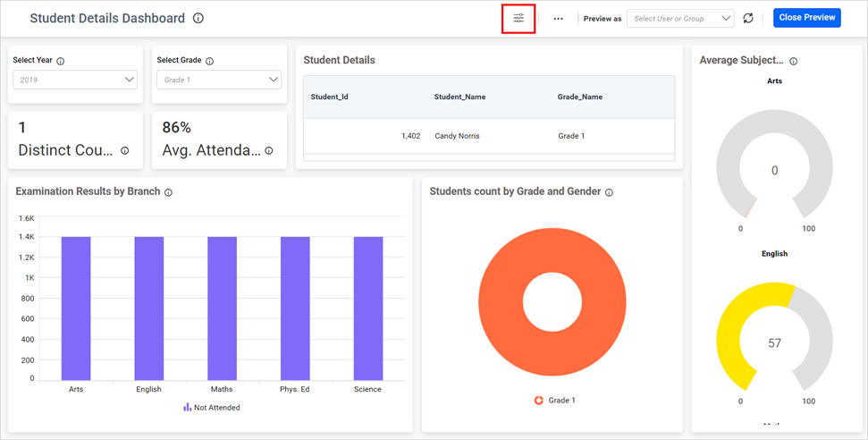Toggle the Grade 1 legend item
868x440 pixels.
click(554, 400)
